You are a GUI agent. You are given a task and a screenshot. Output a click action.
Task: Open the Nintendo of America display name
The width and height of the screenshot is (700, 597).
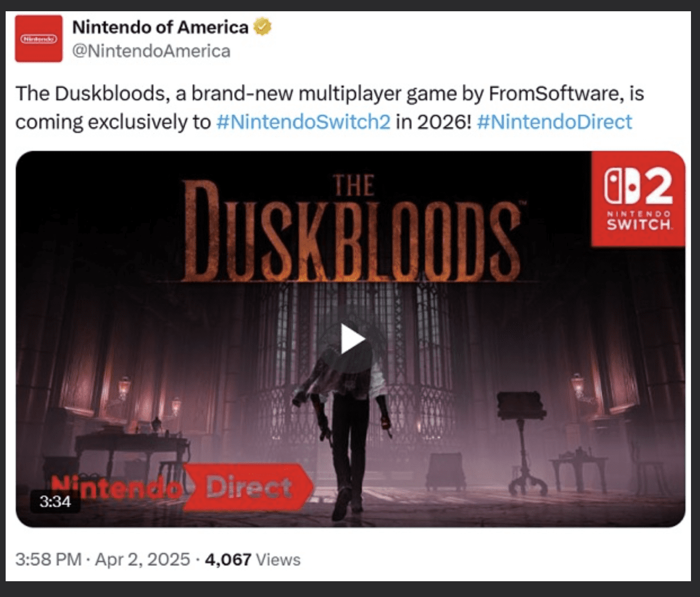[x=160, y=26]
